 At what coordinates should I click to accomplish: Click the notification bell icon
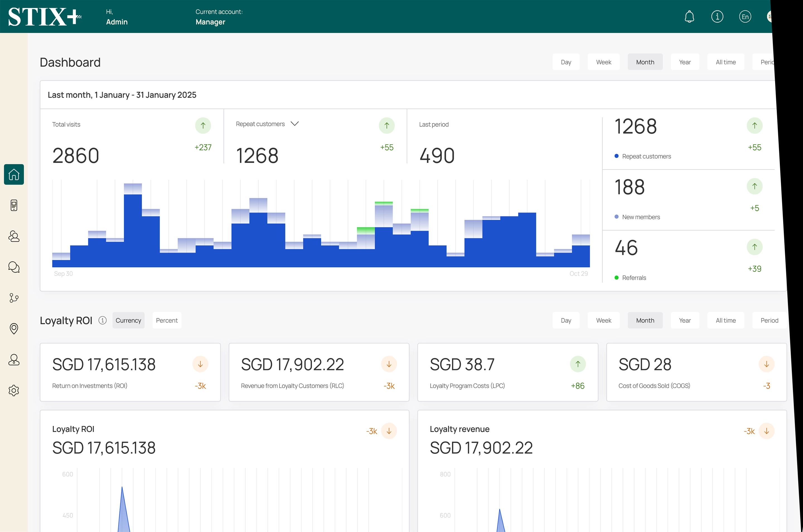coord(689,17)
